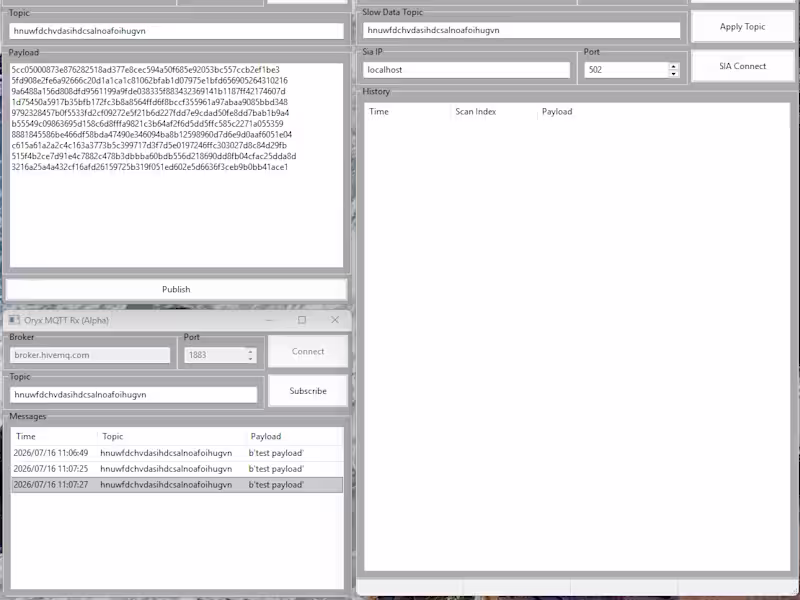Increase Sia port 502 with up arrow
This screenshot has width=800, height=600.
[673, 66]
